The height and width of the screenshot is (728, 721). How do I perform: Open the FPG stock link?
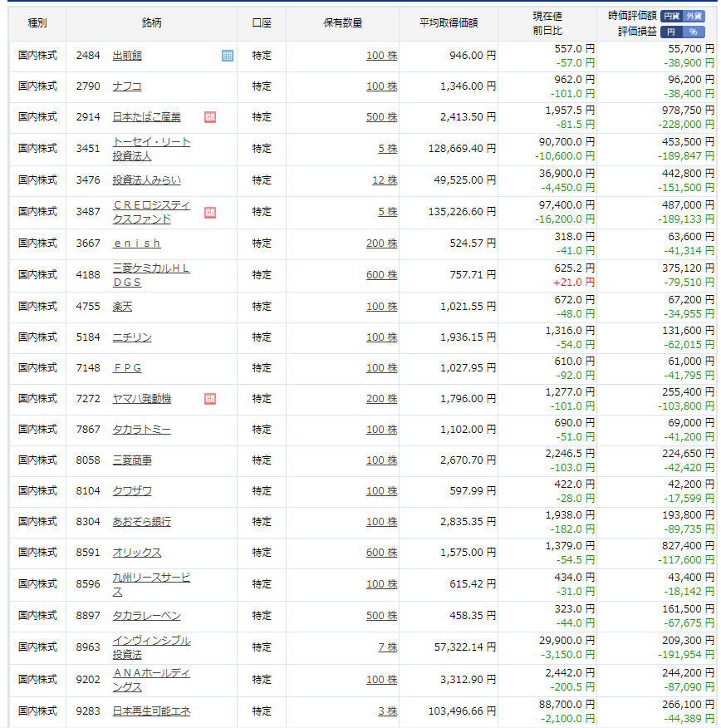pyautogui.click(x=127, y=368)
